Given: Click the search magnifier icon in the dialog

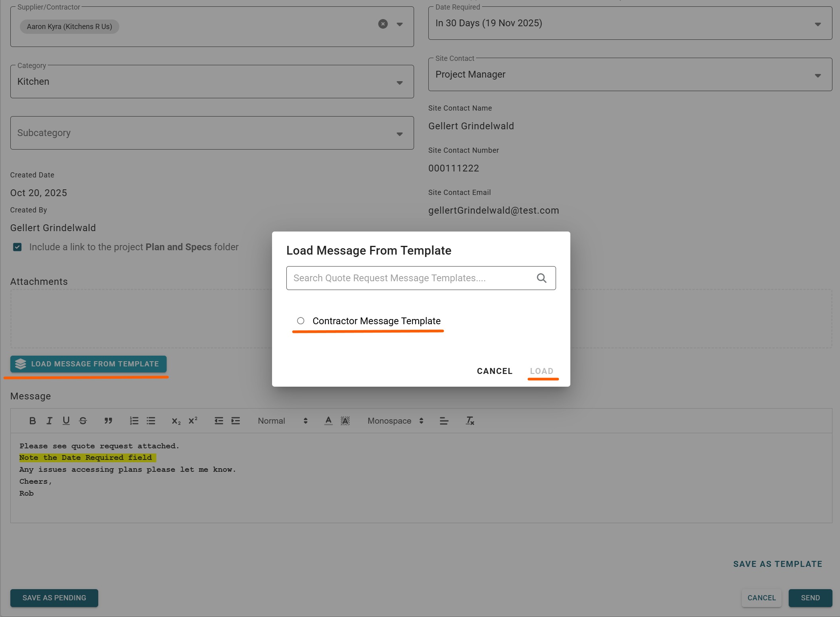Looking at the screenshot, I should [541, 278].
